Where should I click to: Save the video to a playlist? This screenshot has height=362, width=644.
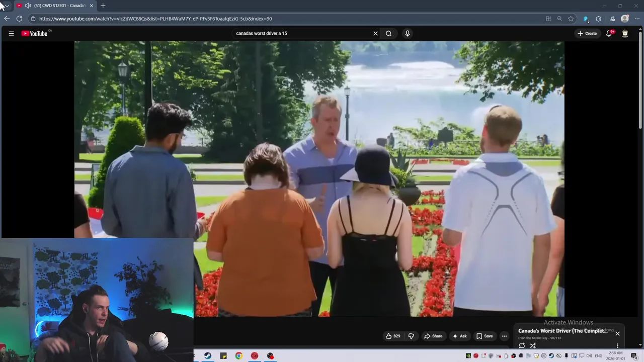[485, 336]
